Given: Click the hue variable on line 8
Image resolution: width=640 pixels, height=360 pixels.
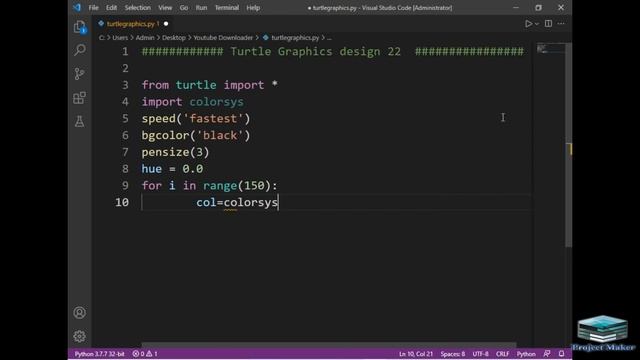Looking at the screenshot, I should click(x=152, y=169).
